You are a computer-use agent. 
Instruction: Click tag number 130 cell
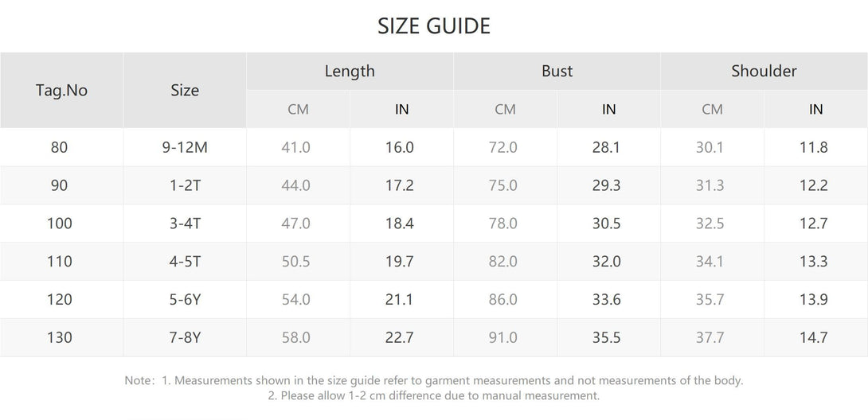click(60, 337)
